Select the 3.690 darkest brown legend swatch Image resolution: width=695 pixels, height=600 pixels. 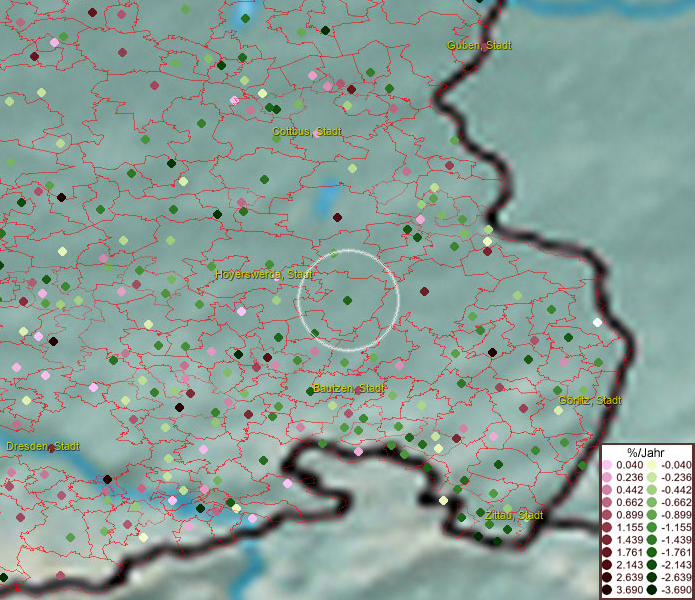[x=608, y=590]
